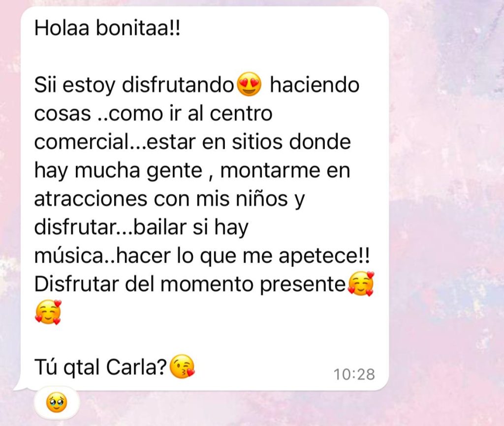Tap the heart-eyes emoji after disfrutando
Viewport: 504px width, 426px height.
(x=249, y=84)
